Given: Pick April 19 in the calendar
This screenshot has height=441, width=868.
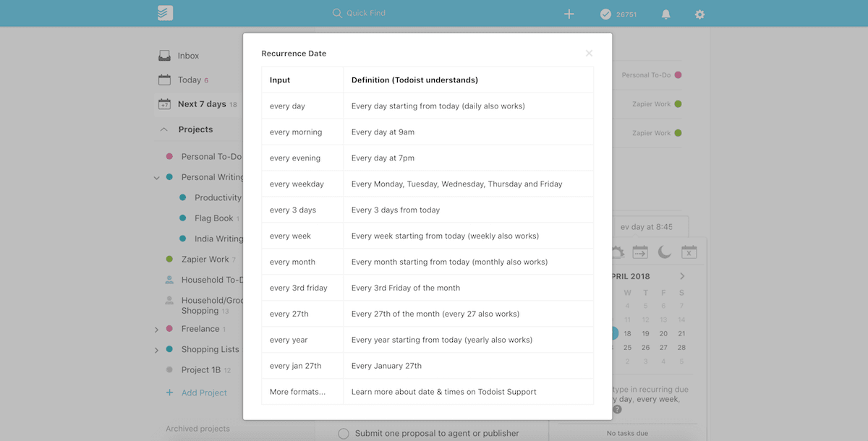Looking at the screenshot, I should pyautogui.click(x=645, y=333).
